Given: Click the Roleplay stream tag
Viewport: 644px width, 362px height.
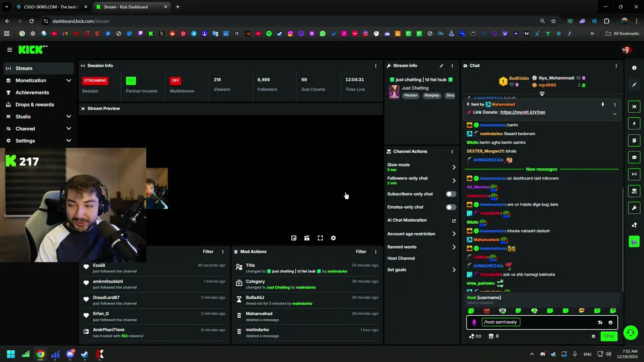Looking at the screenshot, I should [432, 96].
